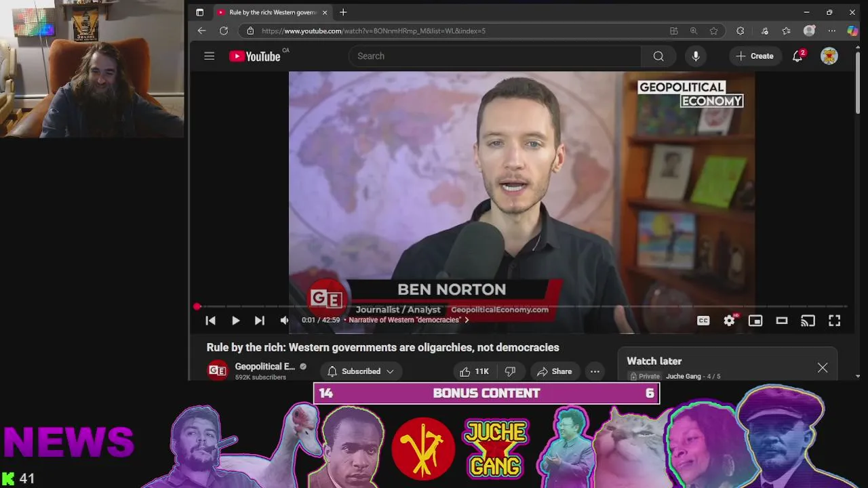Open the Edge browser profile avatar

pos(809,30)
